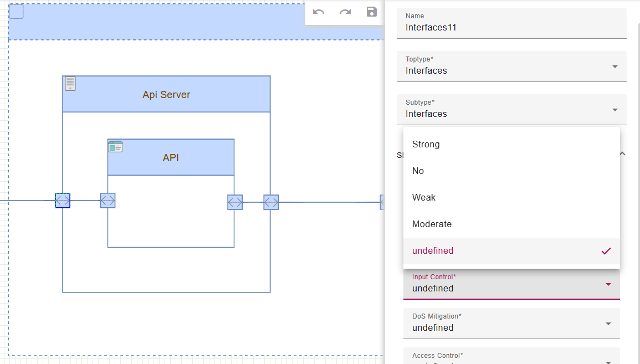This screenshot has width=640, height=364.
Task: Select Strong from the options list
Action: tap(426, 144)
